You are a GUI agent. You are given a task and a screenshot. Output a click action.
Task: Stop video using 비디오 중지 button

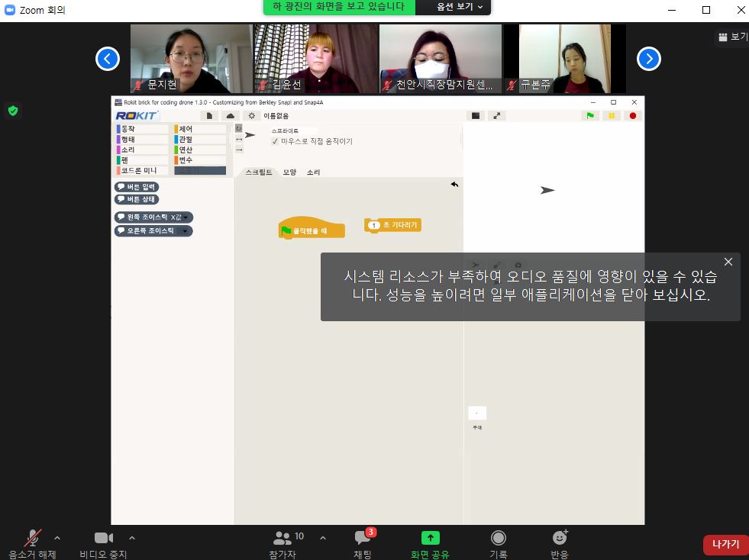coord(103,542)
